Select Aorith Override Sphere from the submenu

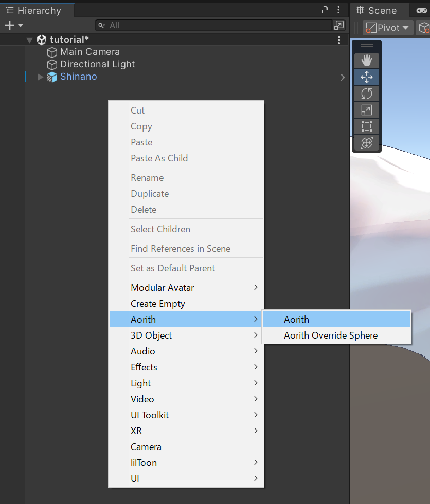tap(331, 335)
